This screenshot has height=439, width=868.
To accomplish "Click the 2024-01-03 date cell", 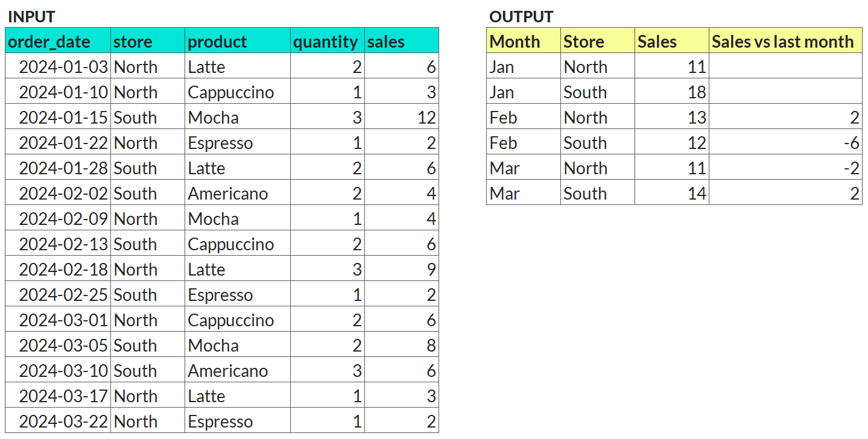I will (58, 66).
